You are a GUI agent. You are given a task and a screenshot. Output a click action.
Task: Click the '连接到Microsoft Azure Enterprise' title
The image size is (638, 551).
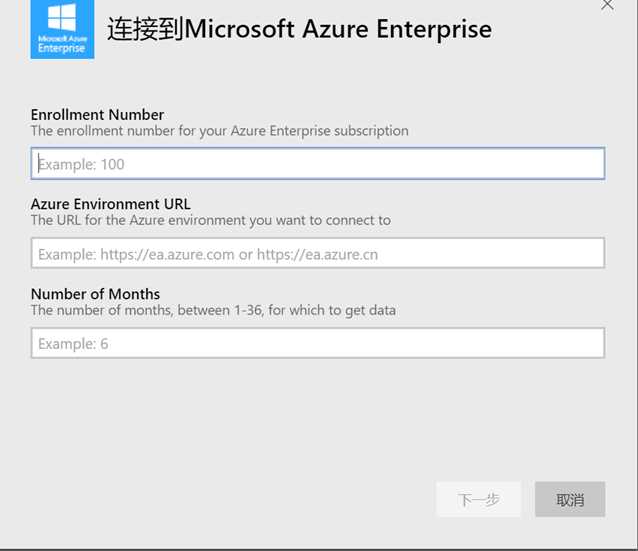[x=299, y=29]
